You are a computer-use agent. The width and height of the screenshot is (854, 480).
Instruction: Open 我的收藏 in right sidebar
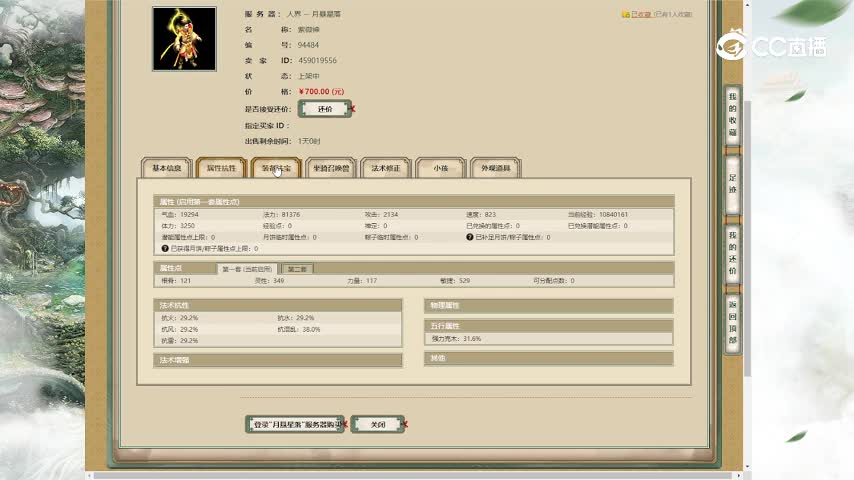pyautogui.click(x=732, y=114)
